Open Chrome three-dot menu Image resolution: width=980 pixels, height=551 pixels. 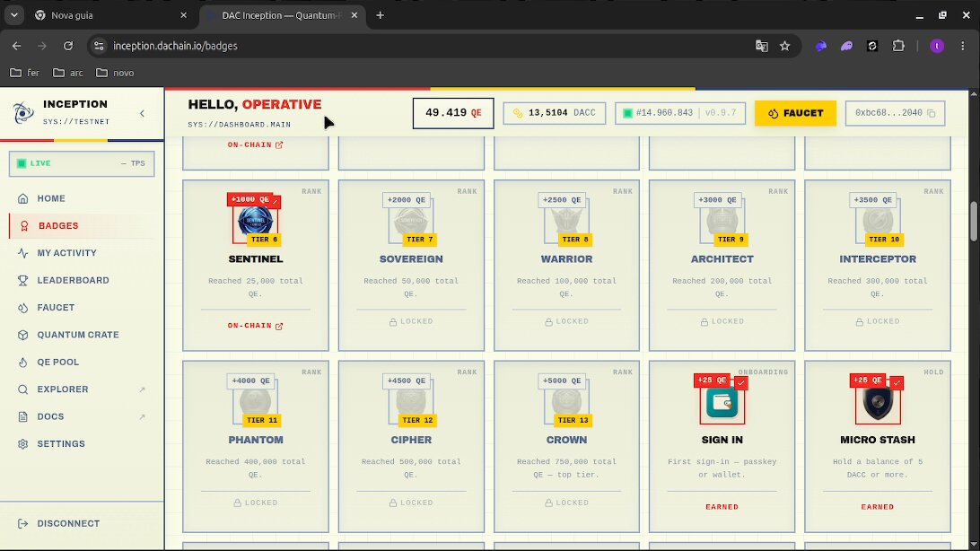962,47
